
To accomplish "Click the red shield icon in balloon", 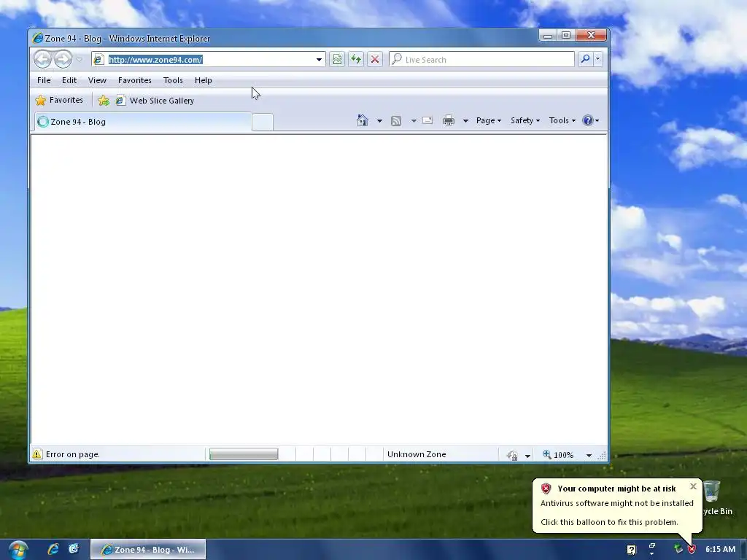I will (546, 489).
